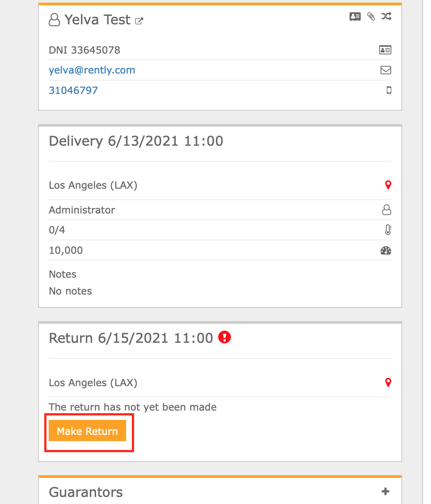Click the red map pin in the Return section
The width and height of the screenshot is (431, 504).
point(388,382)
